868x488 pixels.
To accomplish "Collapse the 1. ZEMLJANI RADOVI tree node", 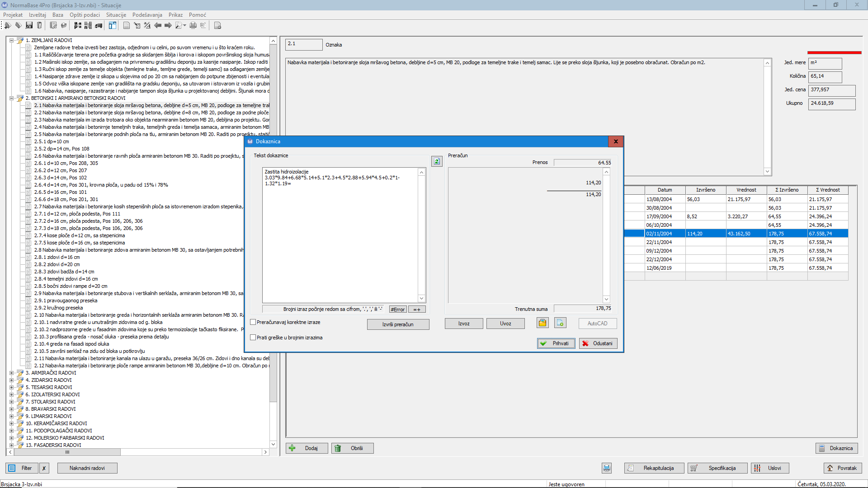I will (x=12, y=40).
